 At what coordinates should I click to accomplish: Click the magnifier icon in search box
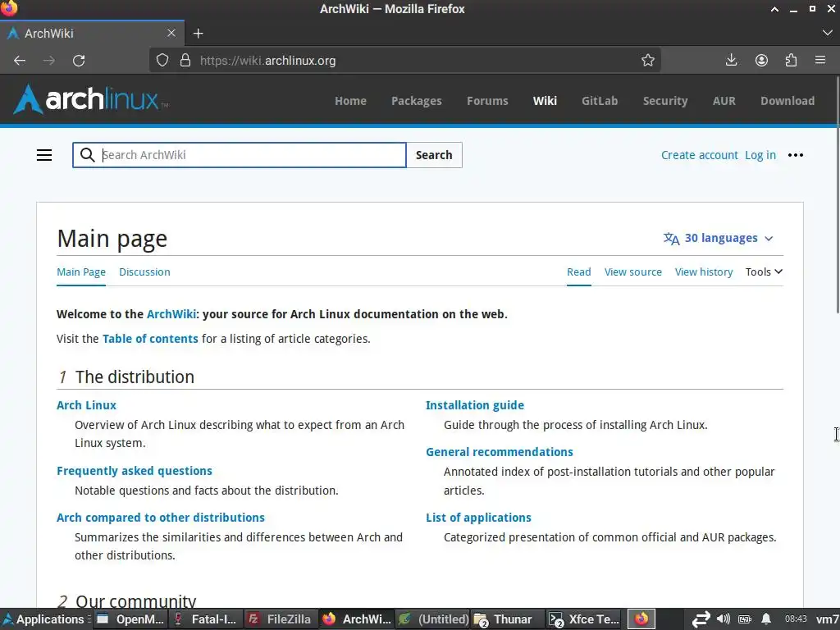coord(87,155)
